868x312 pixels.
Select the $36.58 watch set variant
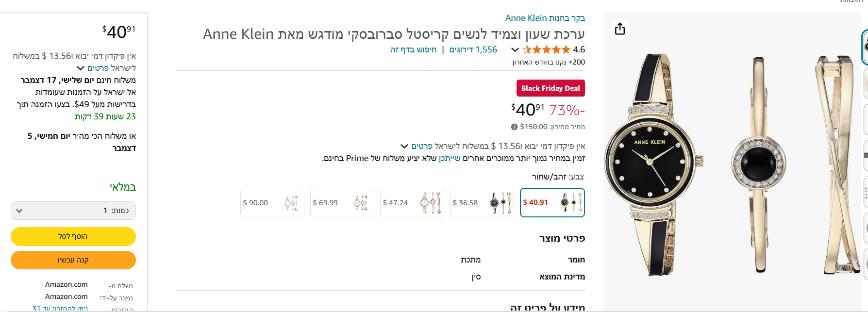pos(482,203)
